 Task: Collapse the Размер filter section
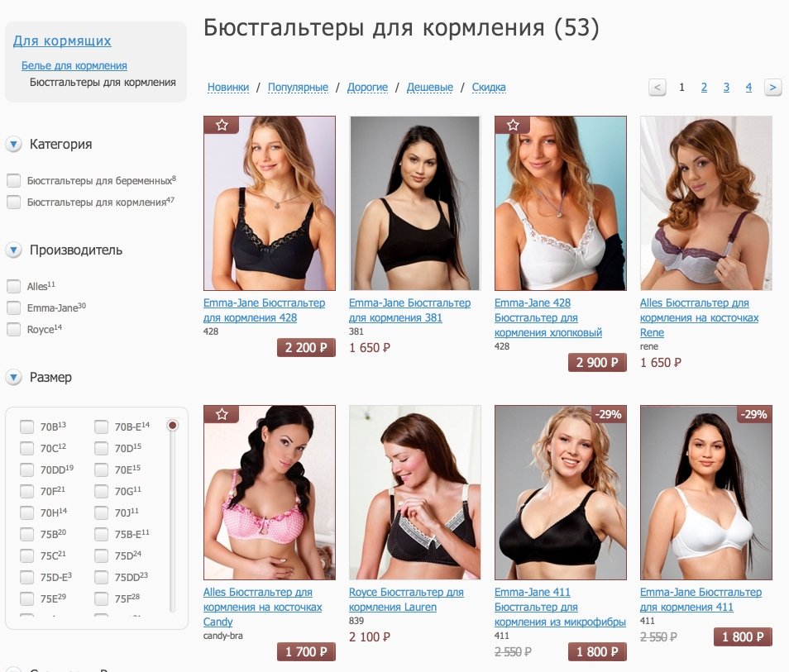click(x=13, y=377)
